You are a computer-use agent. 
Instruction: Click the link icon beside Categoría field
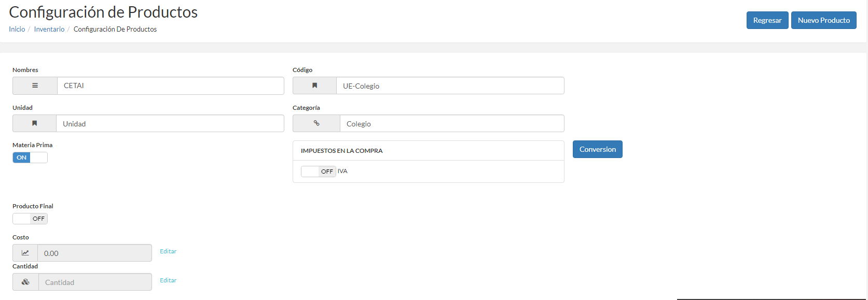316,123
